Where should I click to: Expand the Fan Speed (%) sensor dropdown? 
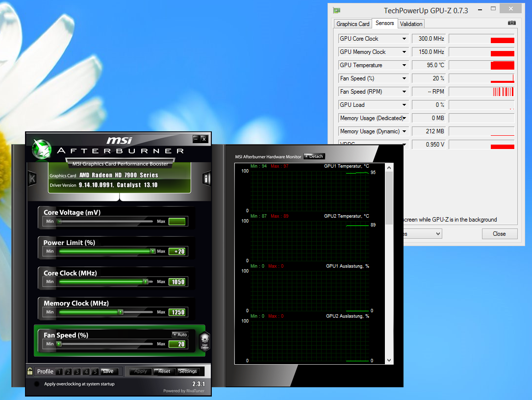(x=404, y=78)
